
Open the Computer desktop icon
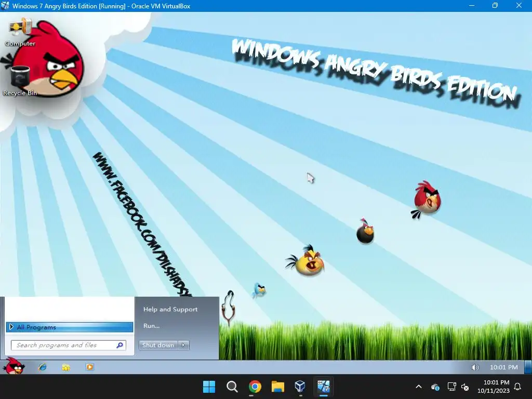pos(20,33)
